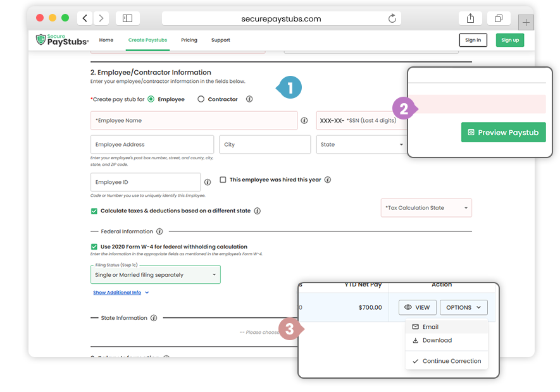Check 'This employee was hired this year'
The height and width of the screenshot is (392, 560).
(x=223, y=180)
